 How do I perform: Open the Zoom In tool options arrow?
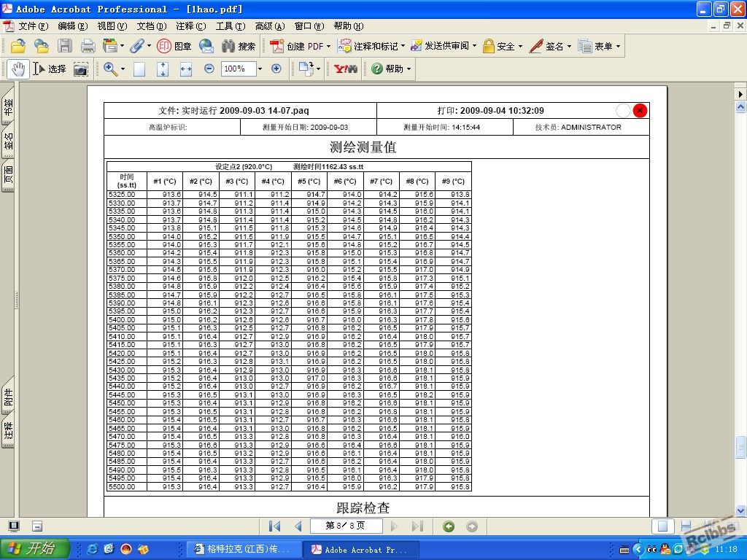click(123, 69)
